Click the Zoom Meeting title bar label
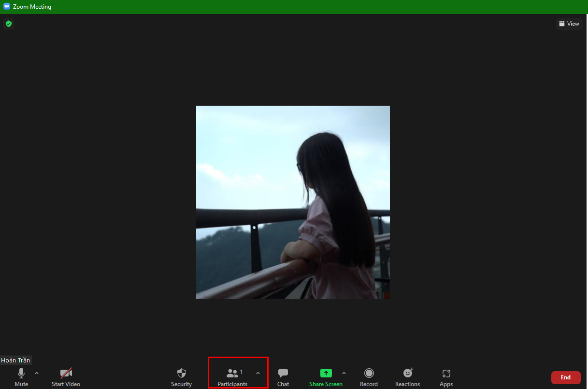Screen dimensions: 588x389 32,6
